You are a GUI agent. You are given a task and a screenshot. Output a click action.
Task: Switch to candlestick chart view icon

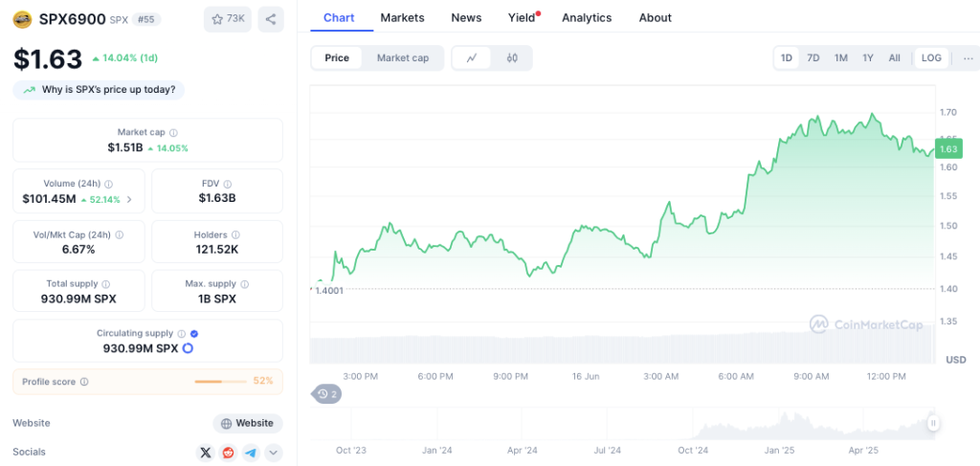tap(512, 58)
